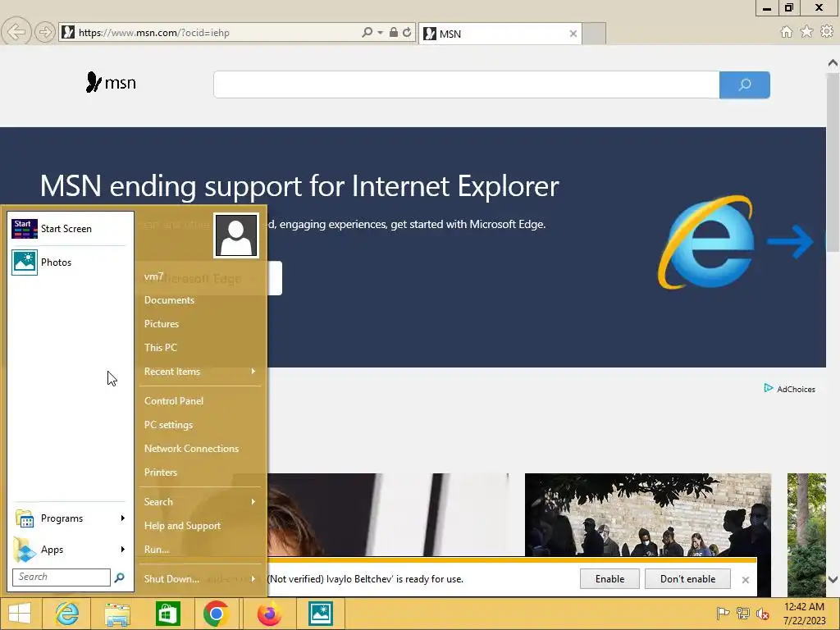Click the page scrollbar up arrow
Screen dimensions: 840x630
pos(833,63)
